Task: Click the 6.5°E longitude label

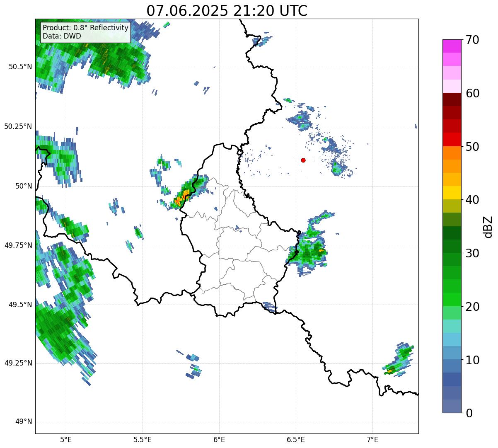Action: [296, 439]
